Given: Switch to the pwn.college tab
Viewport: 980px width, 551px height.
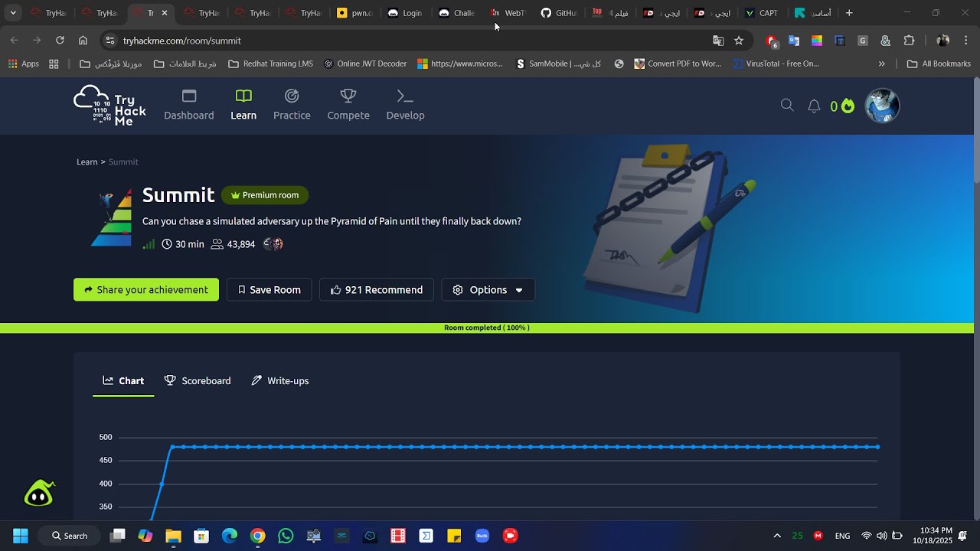Looking at the screenshot, I should pos(354,13).
